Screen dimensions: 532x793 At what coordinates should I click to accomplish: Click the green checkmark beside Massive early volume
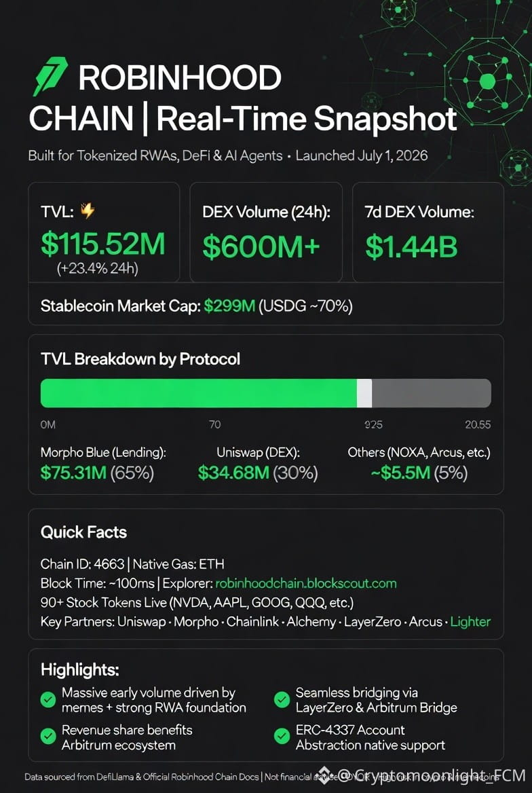[x=48, y=700]
